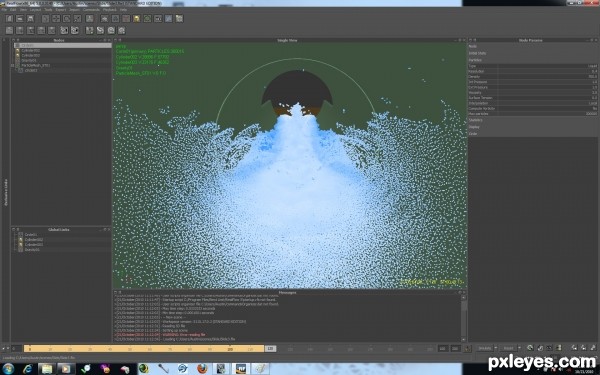Screen dimensions: 600x375
Task: Open the Interpolation value dropdown
Action: pyautogui.click(x=548, y=103)
